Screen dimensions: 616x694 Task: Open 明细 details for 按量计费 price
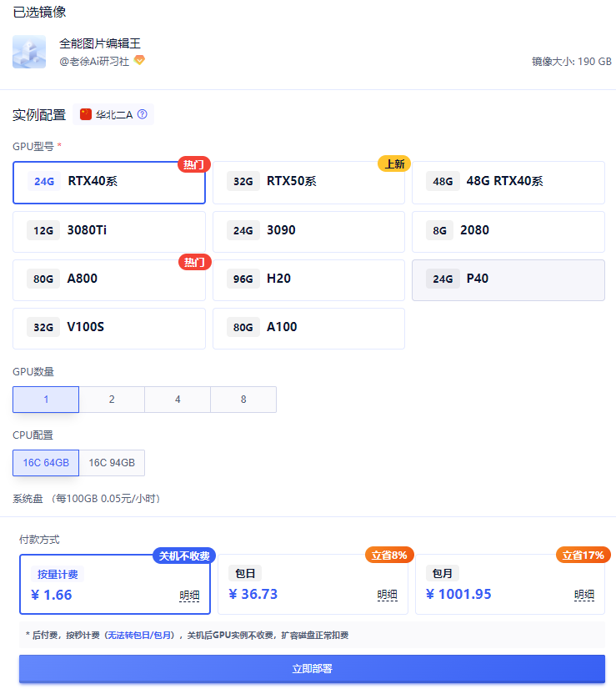pyautogui.click(x=189, y=596)
